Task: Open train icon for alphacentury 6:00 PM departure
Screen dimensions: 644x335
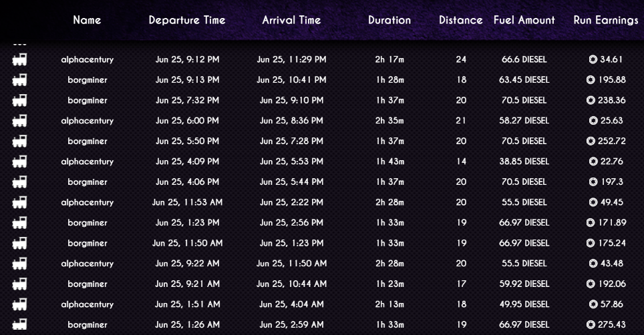Action: [19, 121]
